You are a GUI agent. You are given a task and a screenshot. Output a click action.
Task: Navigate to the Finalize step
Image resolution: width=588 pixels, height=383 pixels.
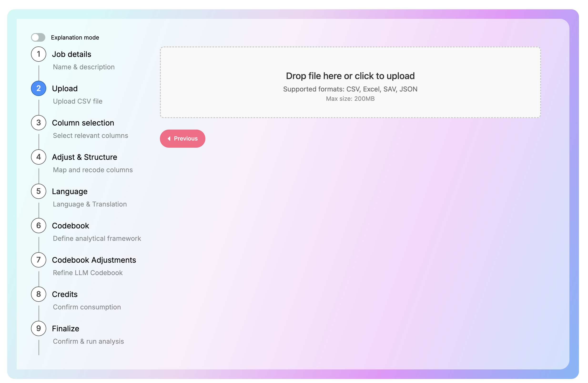(65, 328)
